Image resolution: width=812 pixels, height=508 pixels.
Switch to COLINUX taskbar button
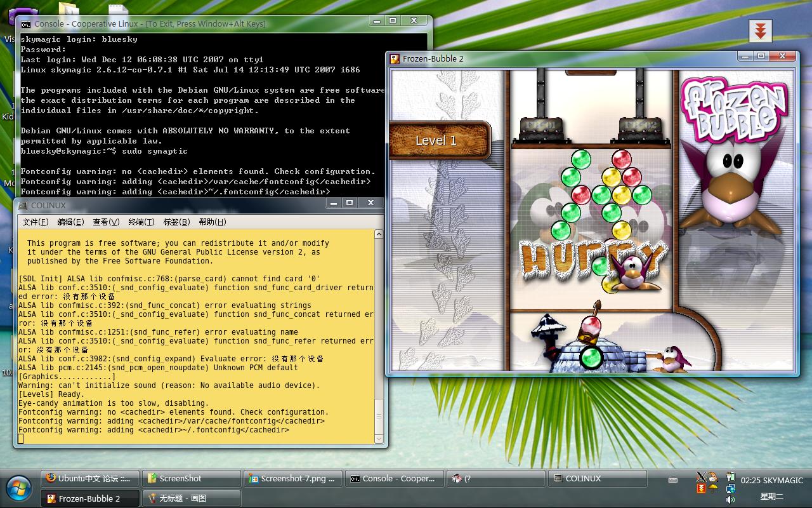click(x=598, y=479)
